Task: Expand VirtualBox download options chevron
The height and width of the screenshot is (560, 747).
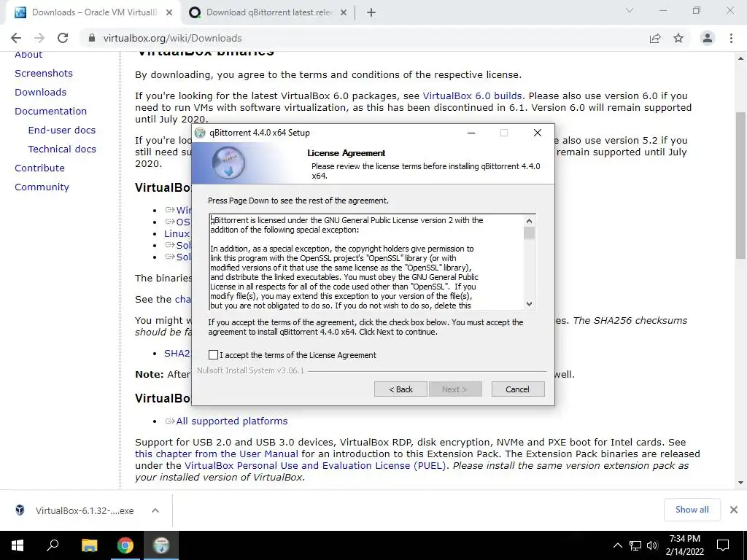Action: [x=155, y=510]
